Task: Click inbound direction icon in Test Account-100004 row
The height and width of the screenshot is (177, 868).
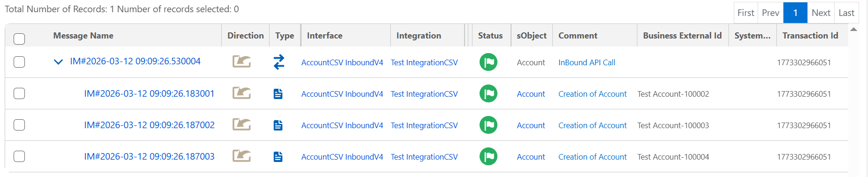Action: [x=241, y=156]
